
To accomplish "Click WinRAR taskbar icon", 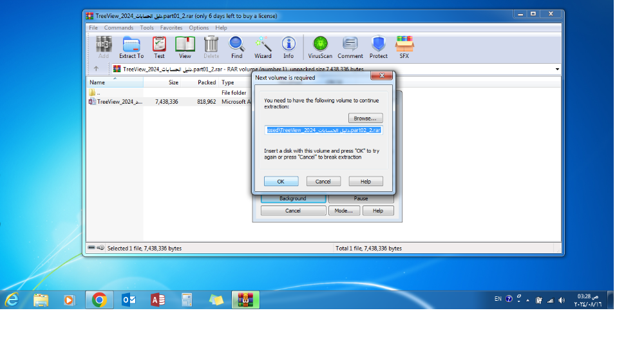I will [x=245, y=300].
